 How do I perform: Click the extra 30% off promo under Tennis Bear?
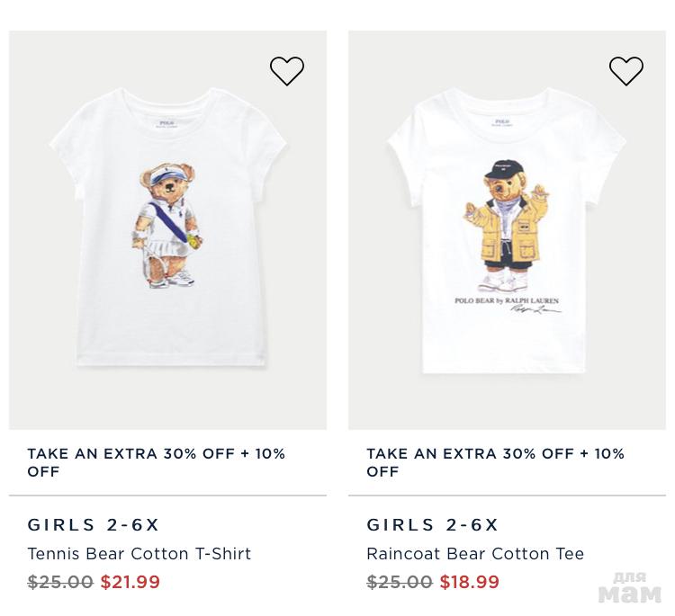click(157, 462)
